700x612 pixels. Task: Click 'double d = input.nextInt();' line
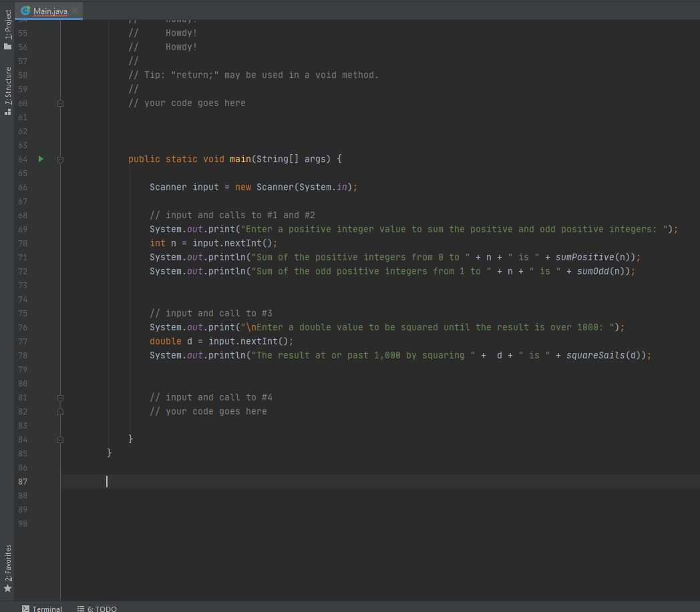click(x=222, y=341)
